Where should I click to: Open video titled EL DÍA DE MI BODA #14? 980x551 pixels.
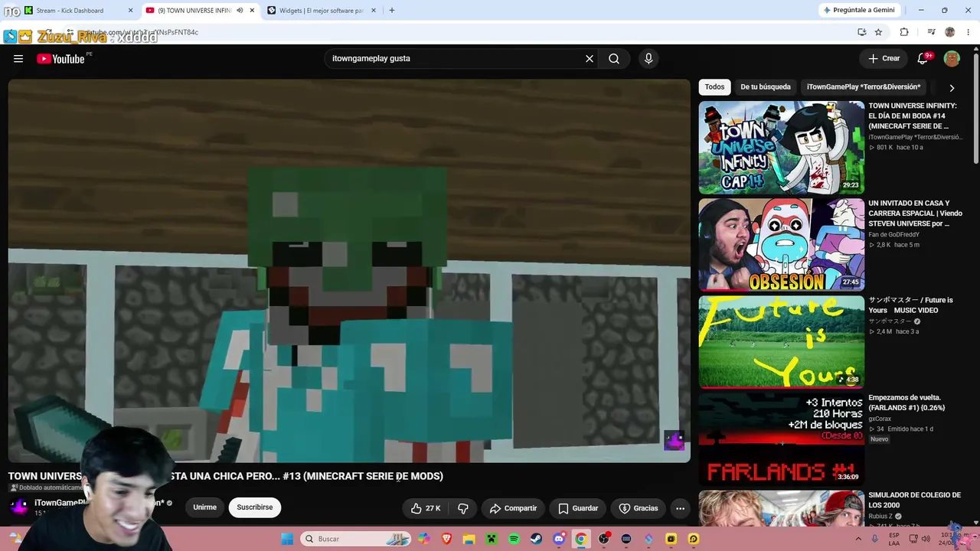coord(913,116)
